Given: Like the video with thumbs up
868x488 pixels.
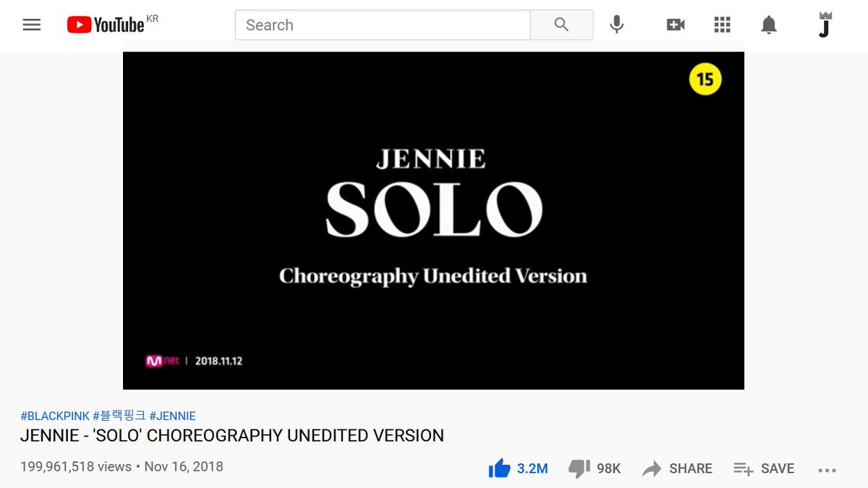Looking at the screenshot, I should pos(500,468).
